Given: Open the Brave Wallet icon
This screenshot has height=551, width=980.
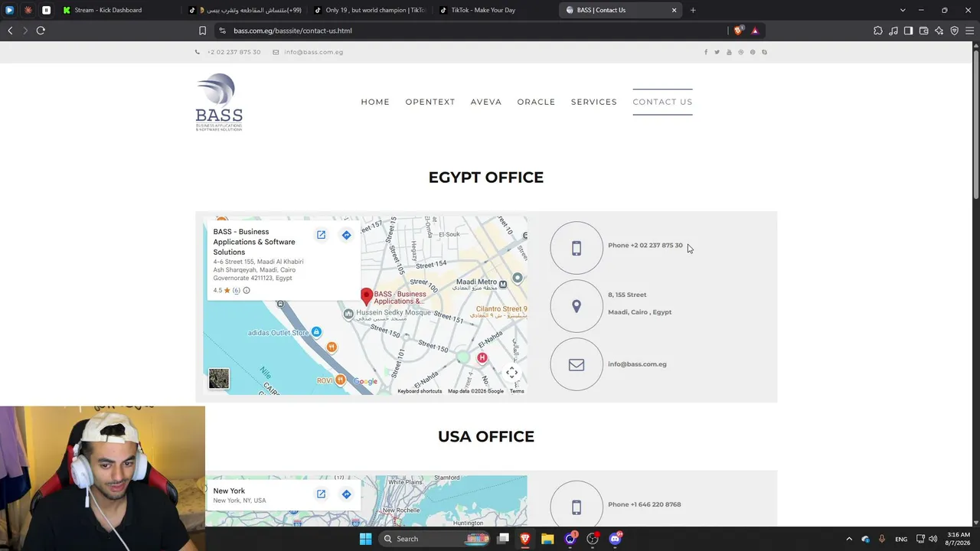Looking at the screenshot, I should [x=924, y=31].
